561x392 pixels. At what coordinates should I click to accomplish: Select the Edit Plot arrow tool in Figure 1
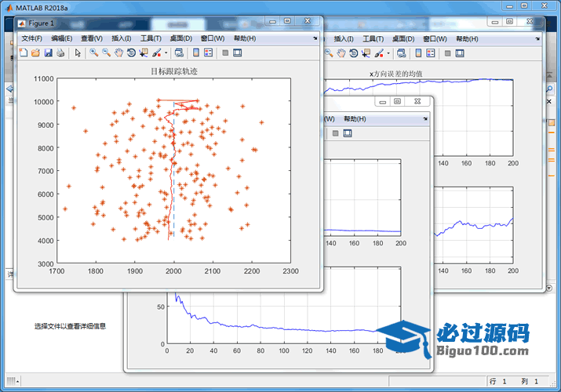(x=78, y=53)
